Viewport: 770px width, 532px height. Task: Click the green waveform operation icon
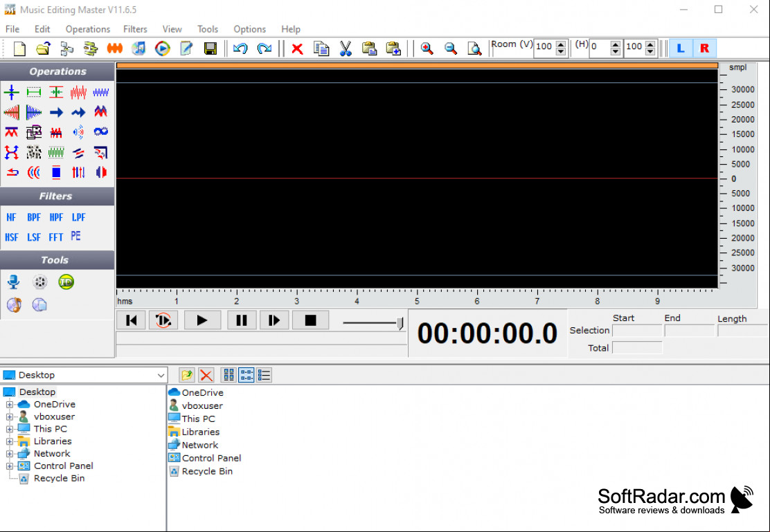point(57,152)
